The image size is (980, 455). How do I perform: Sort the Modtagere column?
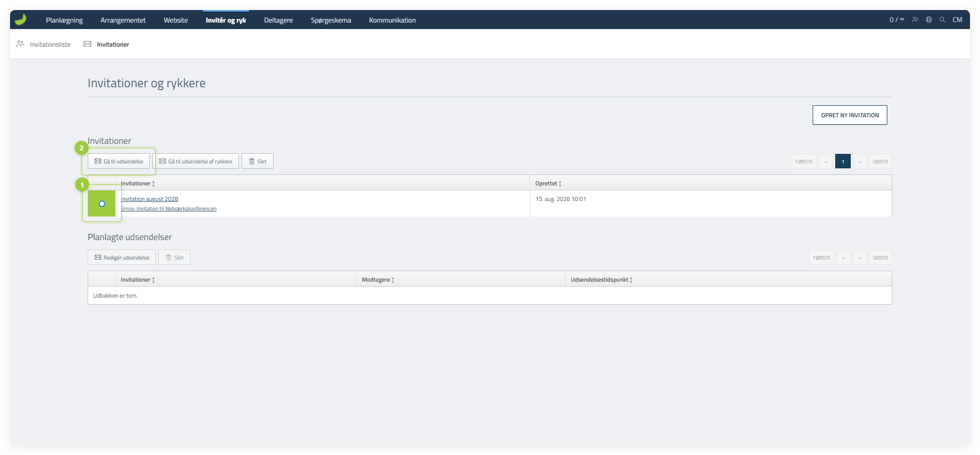click(378, 280)
